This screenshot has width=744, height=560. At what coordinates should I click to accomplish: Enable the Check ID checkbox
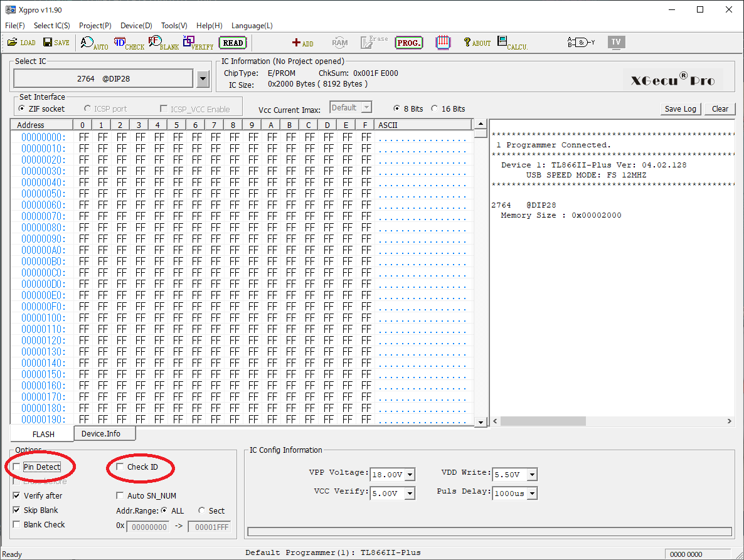pos(120,467)
